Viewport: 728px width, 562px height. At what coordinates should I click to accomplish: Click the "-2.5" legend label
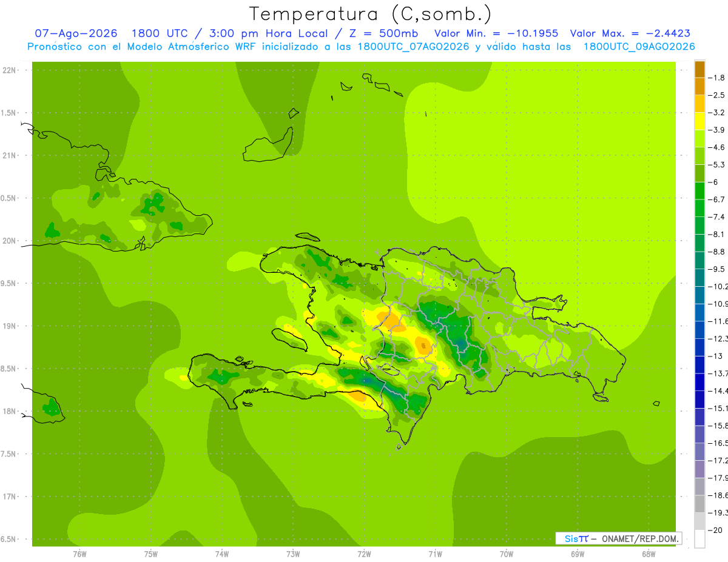point(718,95)
